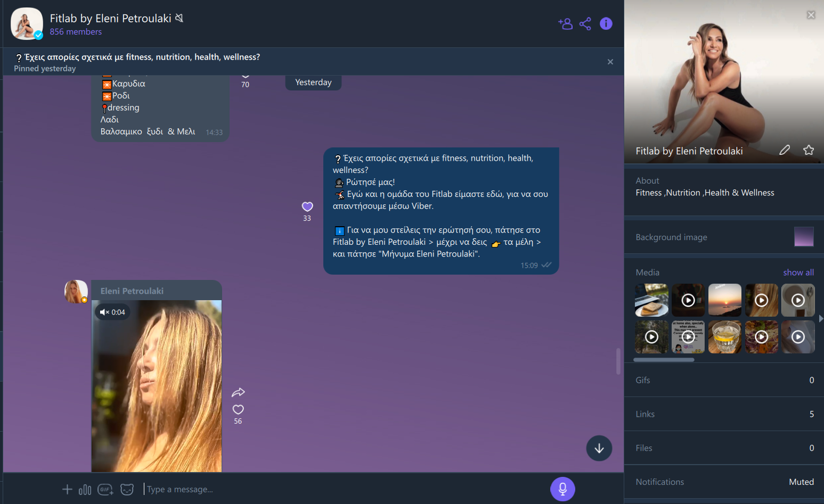
Task: Open the Links section
Action: tap(724, 414)
